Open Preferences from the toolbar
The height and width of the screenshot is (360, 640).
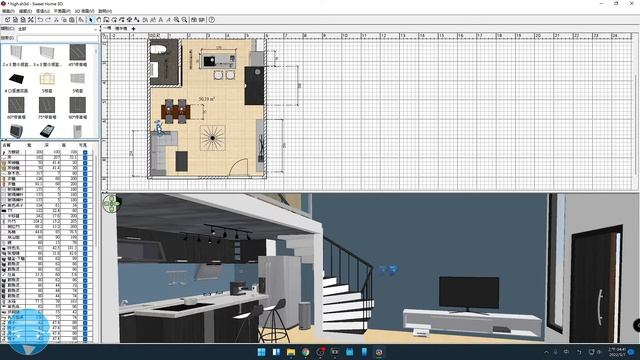click(x=31, y=20)
